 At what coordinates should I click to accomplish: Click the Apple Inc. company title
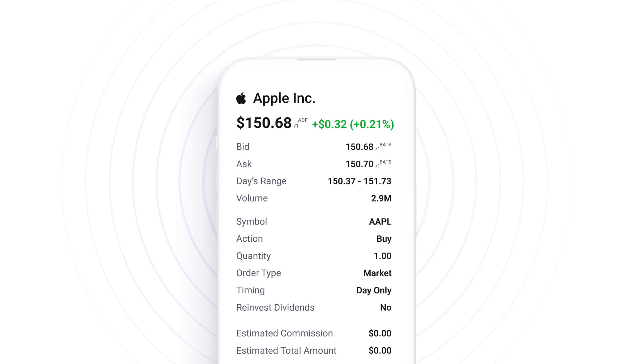tap(284, 98)
